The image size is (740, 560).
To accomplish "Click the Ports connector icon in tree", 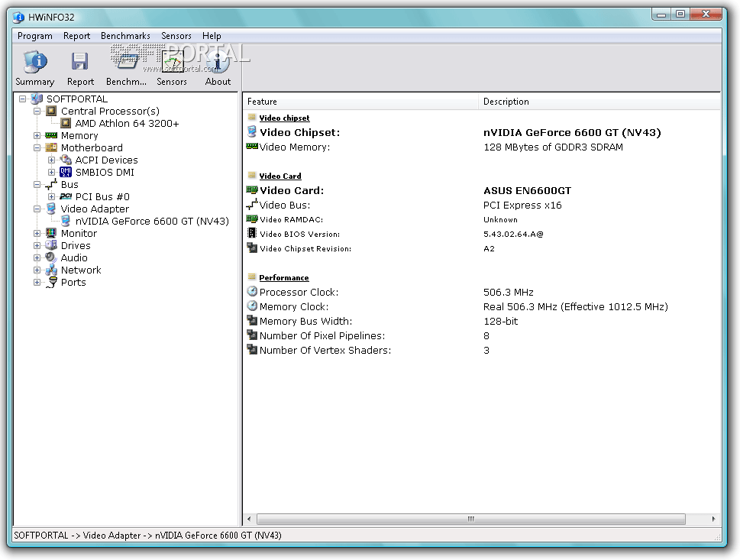I will pos(52,283).
